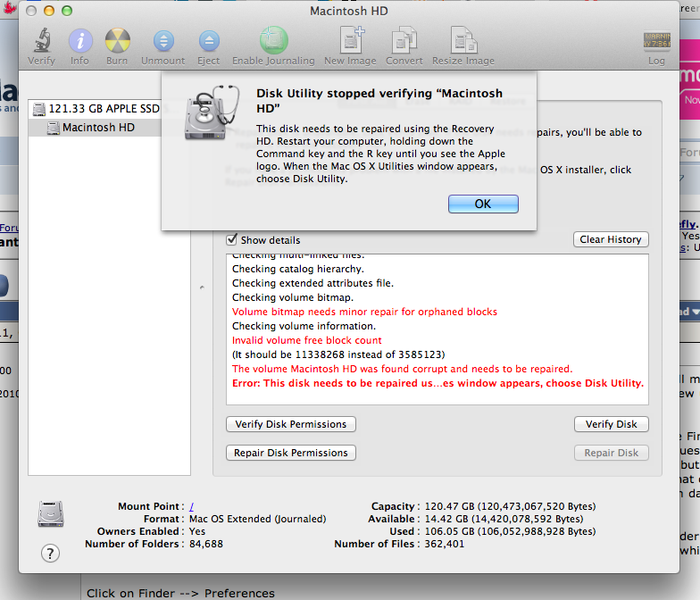This screenshot has height=600, width=700.
Task: Click 'Checking volume information.' log line
Action: [x=304, y=326]
